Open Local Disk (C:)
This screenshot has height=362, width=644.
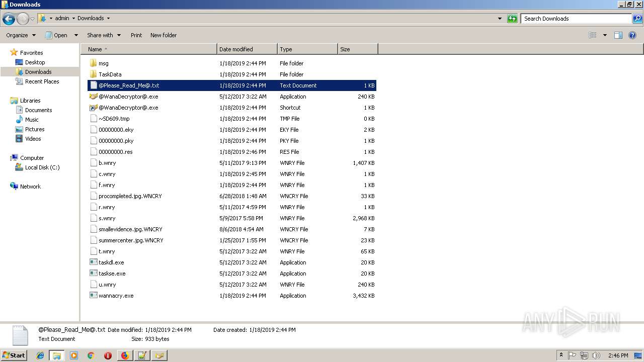click(x=42, y=167)
